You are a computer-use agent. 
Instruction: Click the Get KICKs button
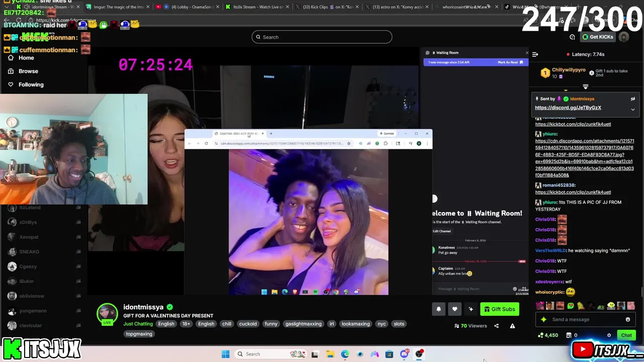click(598, 37)
